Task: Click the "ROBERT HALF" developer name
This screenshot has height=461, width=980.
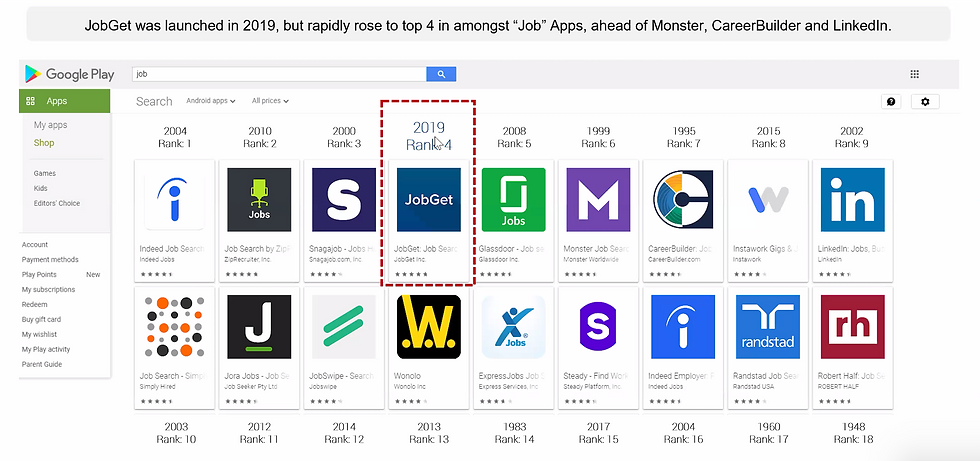Action: click(x=838, y=387)
